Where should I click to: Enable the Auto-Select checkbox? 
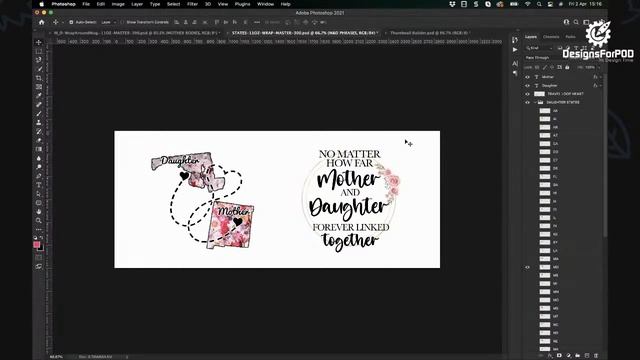pos(71,22)
